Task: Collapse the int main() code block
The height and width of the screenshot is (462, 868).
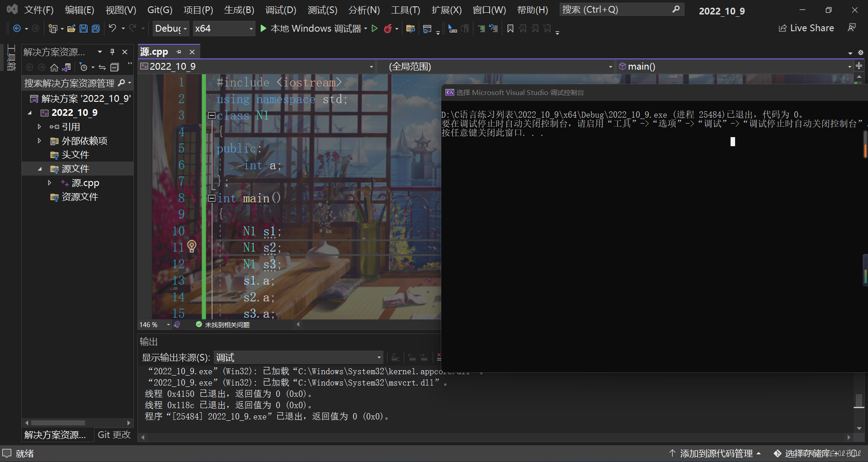Action: tap(211, 198)
